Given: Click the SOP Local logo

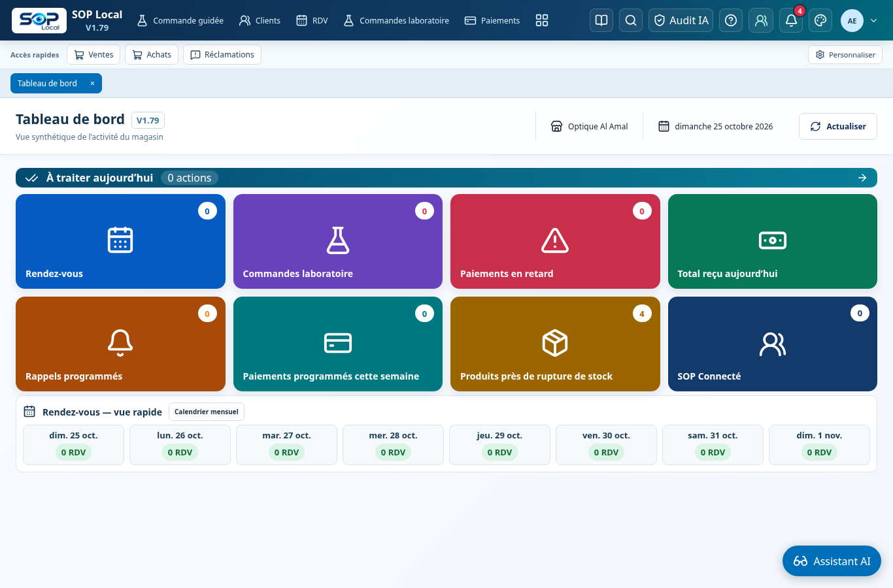Looking at the screenshot, I should [x=39, y=20].
